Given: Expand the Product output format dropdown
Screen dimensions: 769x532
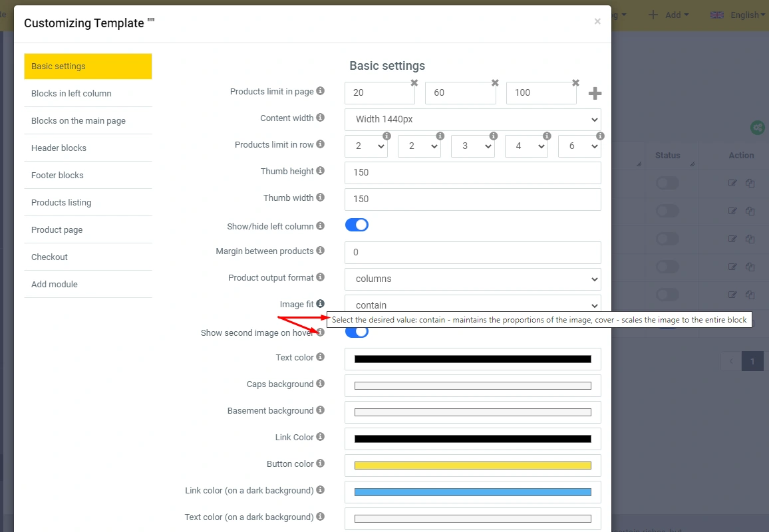Looking at the screenshot, I should pyautogui.click(x=472, y=279).
